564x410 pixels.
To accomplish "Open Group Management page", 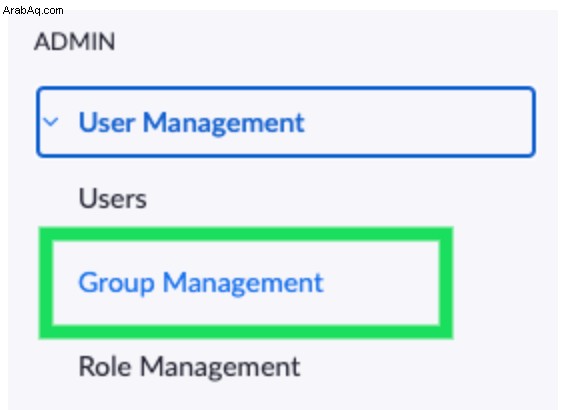I will (201, 283).
